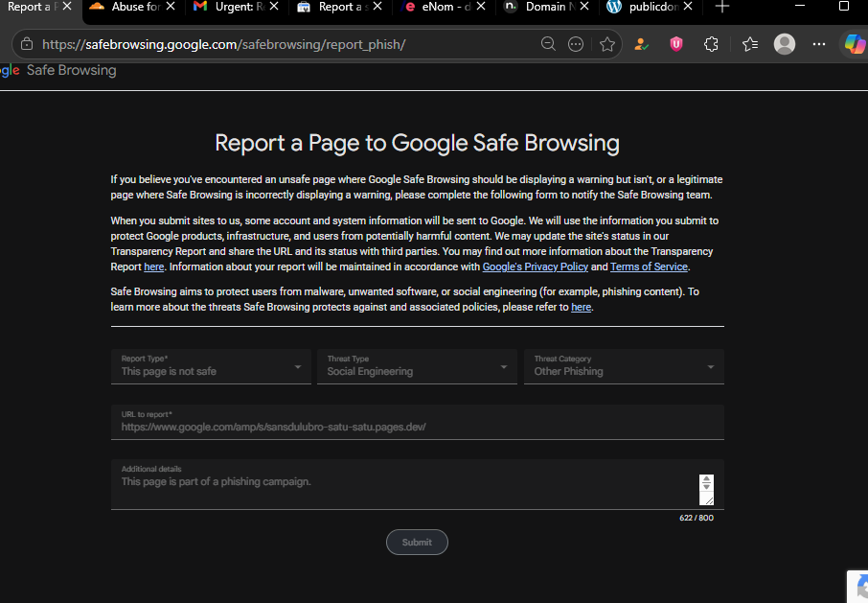Image resolution: width=868 pixels, height=603 pixels.
Task: Click the URL to report field
Action: [x=418, y=422]
